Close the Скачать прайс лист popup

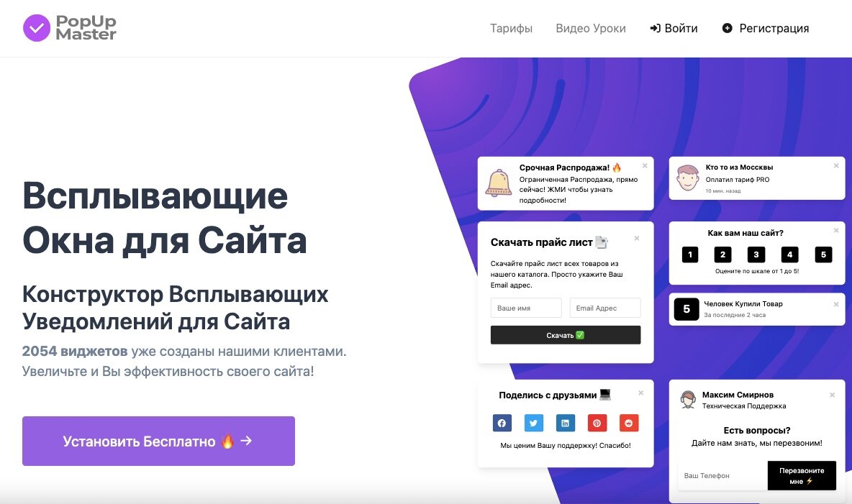(637, 239)
